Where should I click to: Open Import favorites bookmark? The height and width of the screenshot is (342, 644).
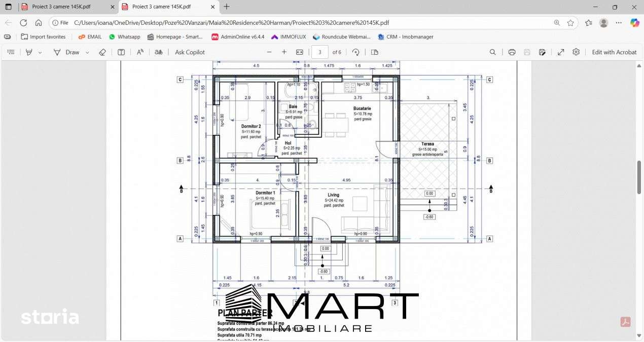click(x=43, y=37)
